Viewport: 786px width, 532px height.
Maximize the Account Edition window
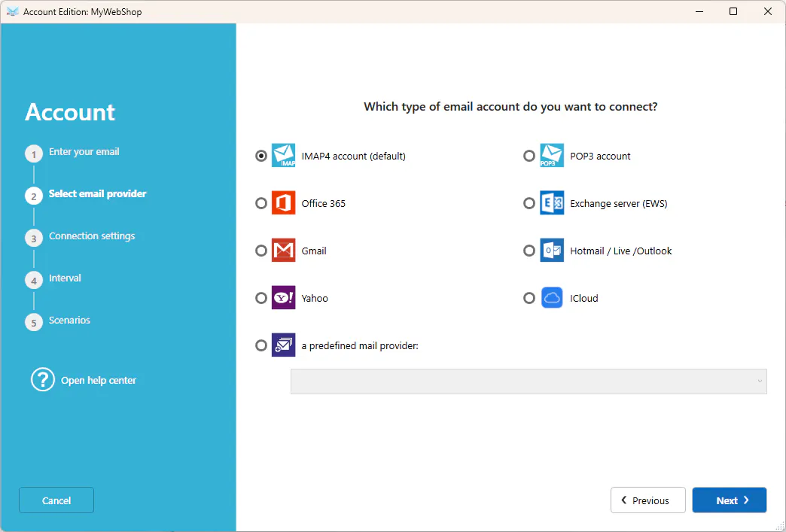733,11
